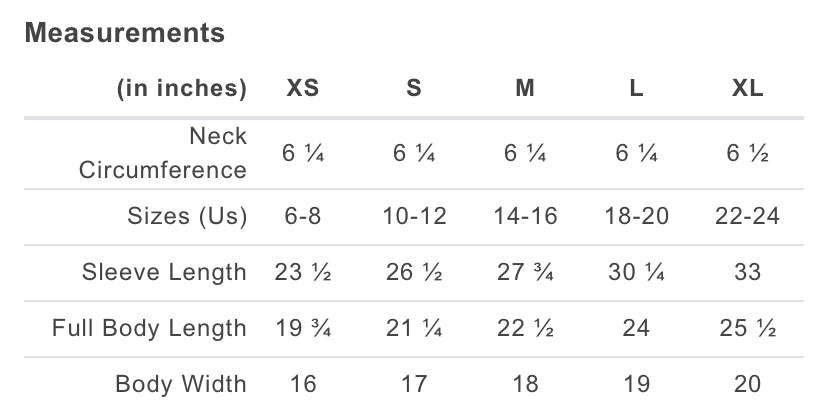Select the Sizes (Us) row label
The width and height of the screenshot is (828, 406).
(x=187, y=216)
